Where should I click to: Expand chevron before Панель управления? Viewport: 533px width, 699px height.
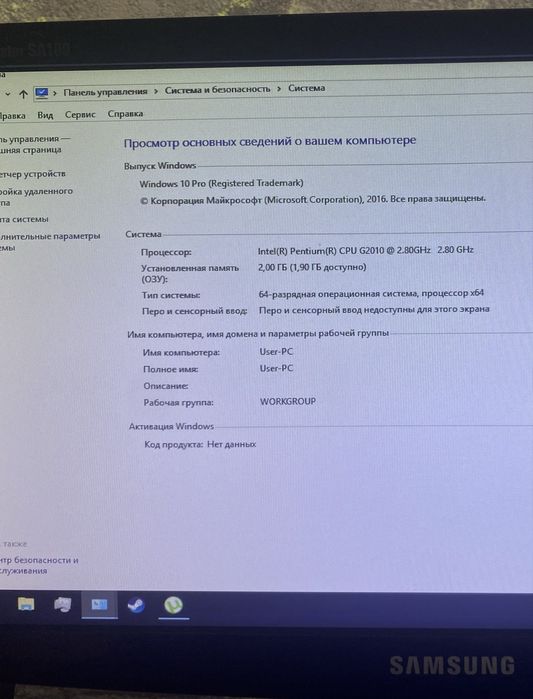[55, 93]
